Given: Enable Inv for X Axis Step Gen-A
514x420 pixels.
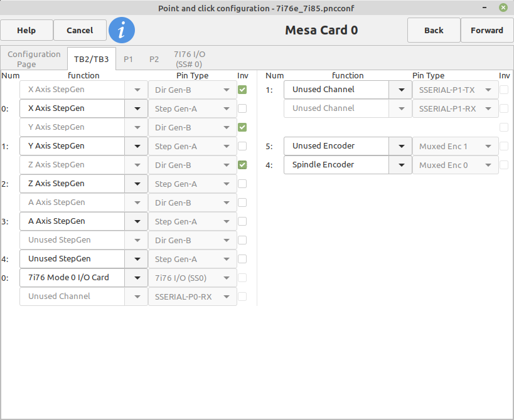Looking at the screenshot, I should click(x=242, y=108).
